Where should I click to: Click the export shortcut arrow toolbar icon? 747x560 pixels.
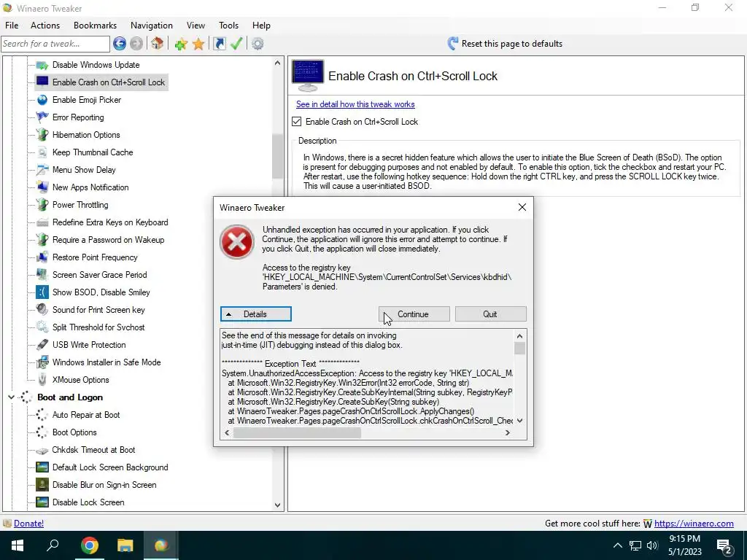219,44
